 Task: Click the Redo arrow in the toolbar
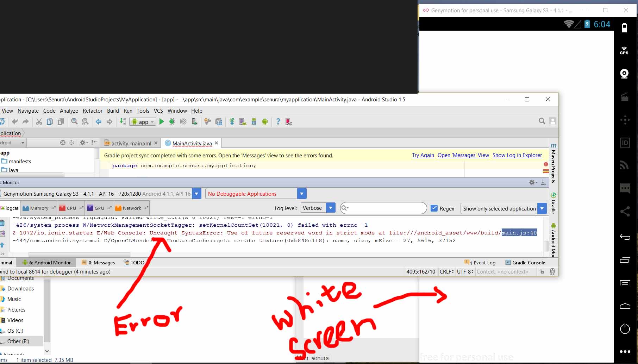26,122
